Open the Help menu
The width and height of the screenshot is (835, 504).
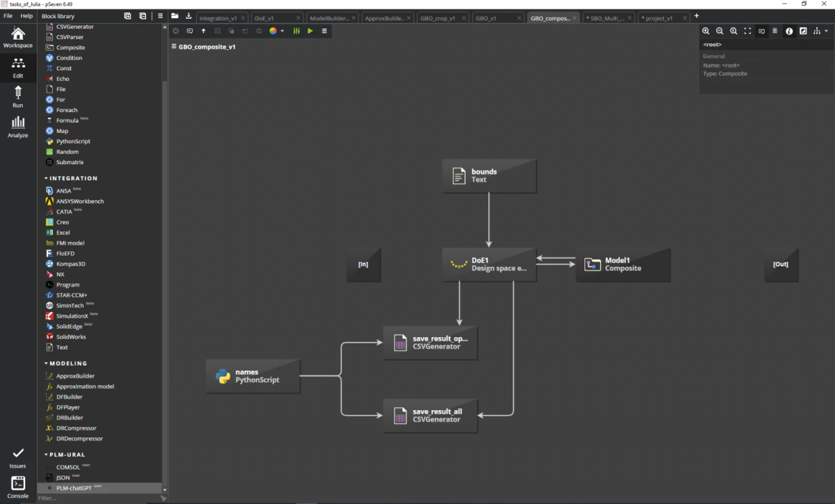(26, 15)
